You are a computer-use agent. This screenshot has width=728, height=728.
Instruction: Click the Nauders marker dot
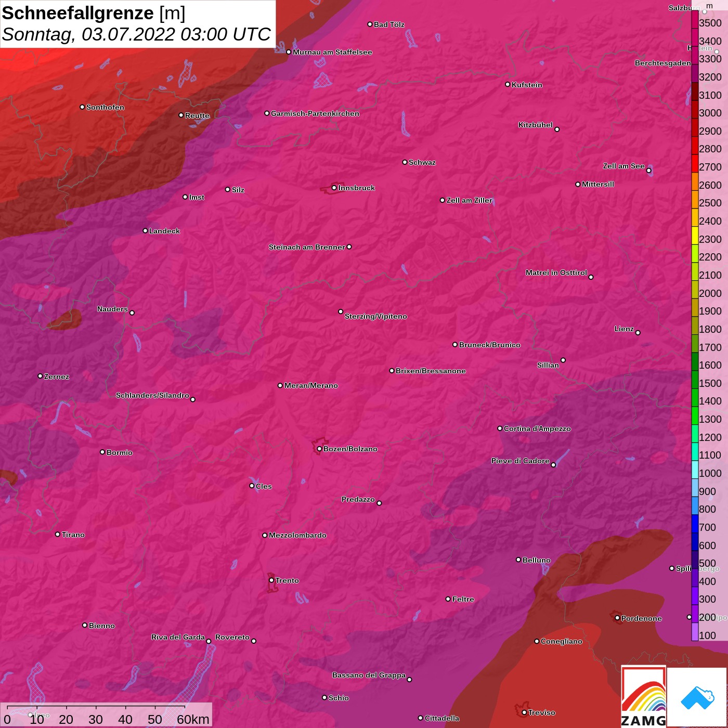[132, 313]
